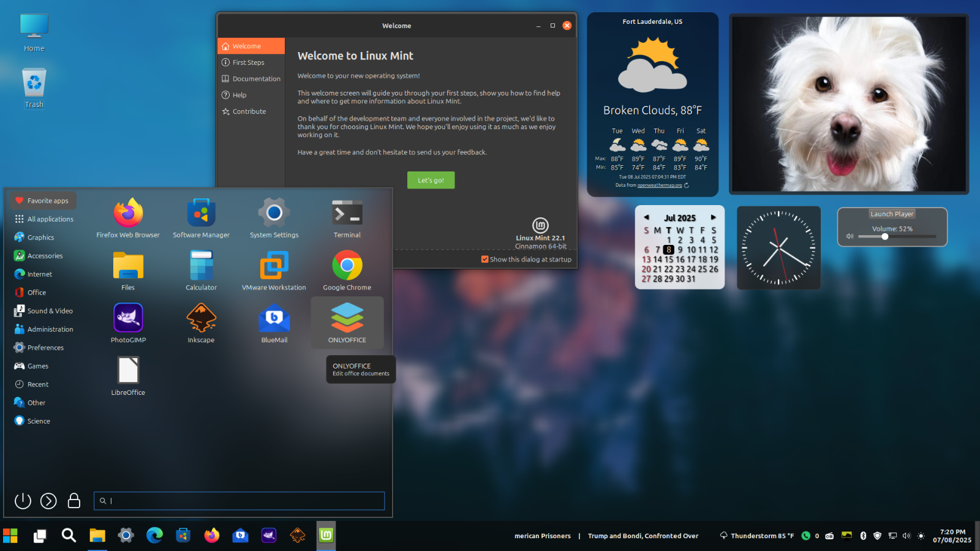
Task: Start the BlueMail app
Action: click(274, 319)
